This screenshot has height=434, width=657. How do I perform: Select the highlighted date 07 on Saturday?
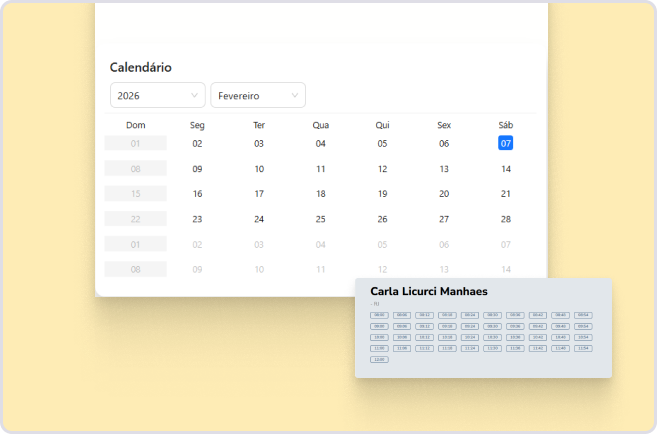506,143
